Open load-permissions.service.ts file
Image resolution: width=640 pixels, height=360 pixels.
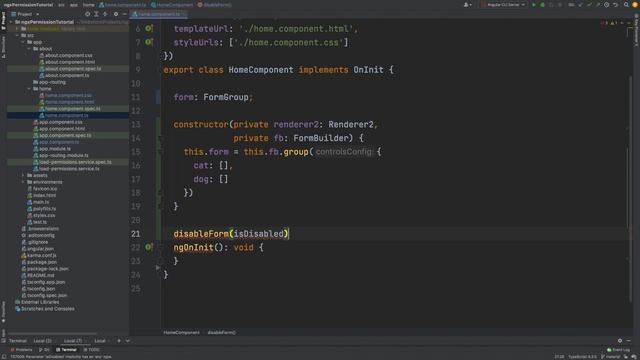coord(67,169)
